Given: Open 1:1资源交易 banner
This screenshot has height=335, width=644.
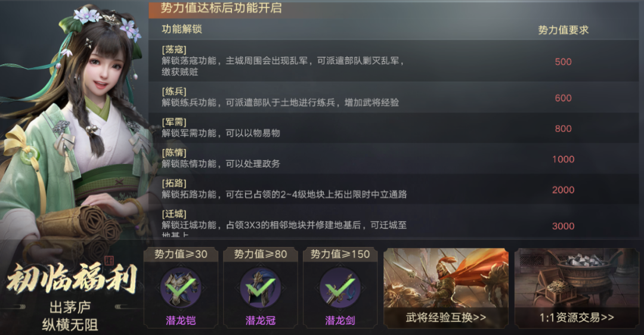Looking at the screenshot, I should [x=577, y=288].
